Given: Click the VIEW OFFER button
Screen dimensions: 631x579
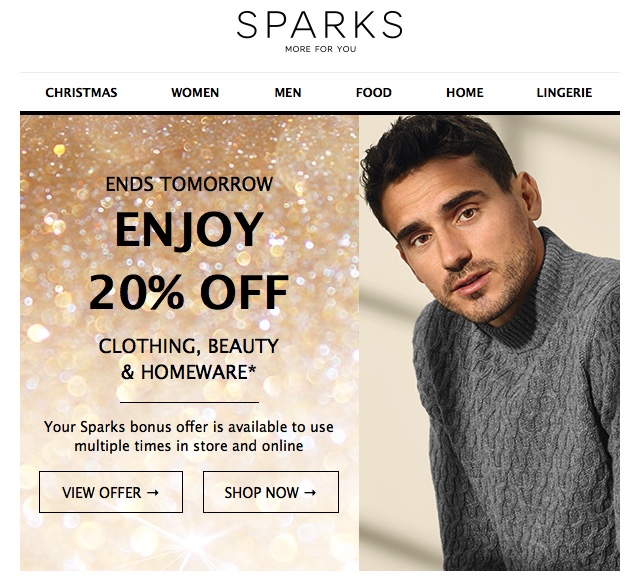Looking at the screenshot, I should point(111,492).
